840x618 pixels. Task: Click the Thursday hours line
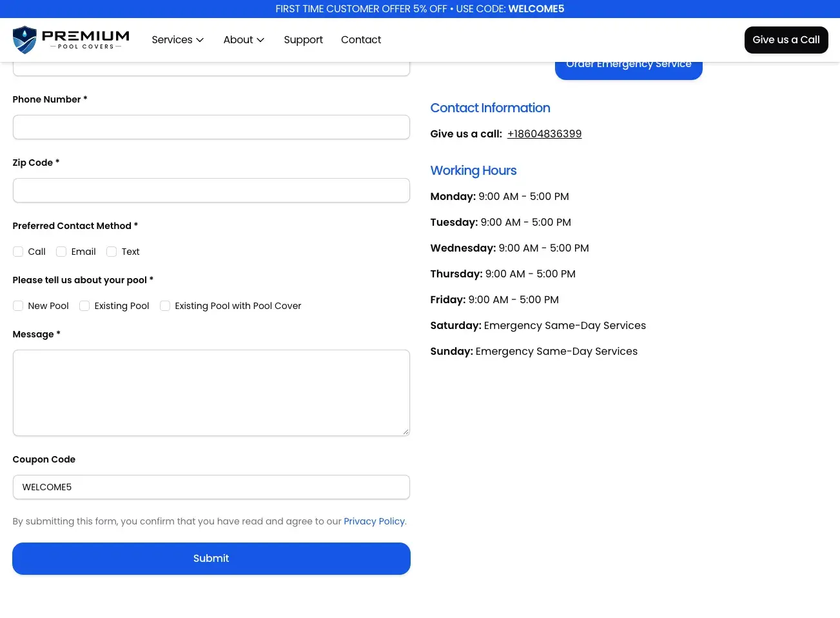click(503, 274)
